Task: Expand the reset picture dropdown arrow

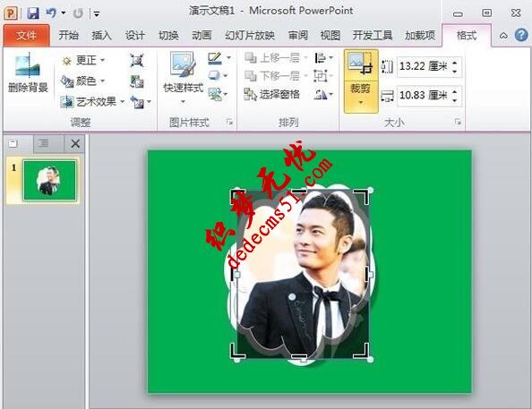Action: pyautogui.click(x=150, y=102)
